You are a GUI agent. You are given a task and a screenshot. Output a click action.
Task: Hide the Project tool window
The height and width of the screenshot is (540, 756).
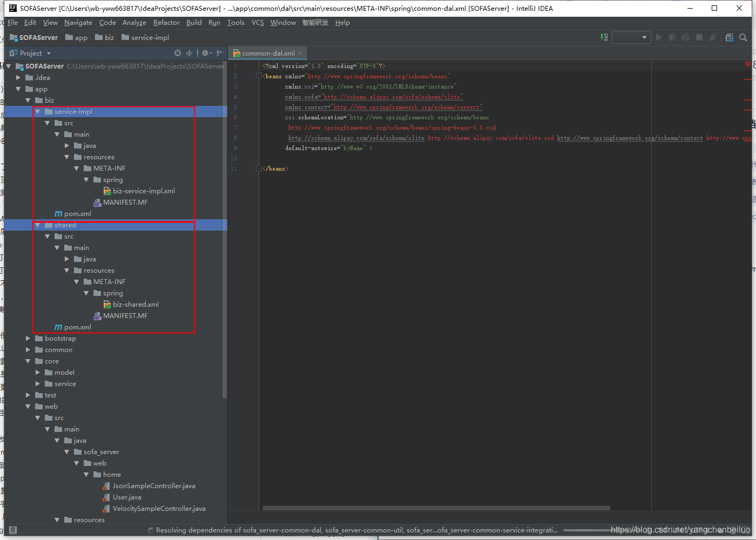(220, 53)
